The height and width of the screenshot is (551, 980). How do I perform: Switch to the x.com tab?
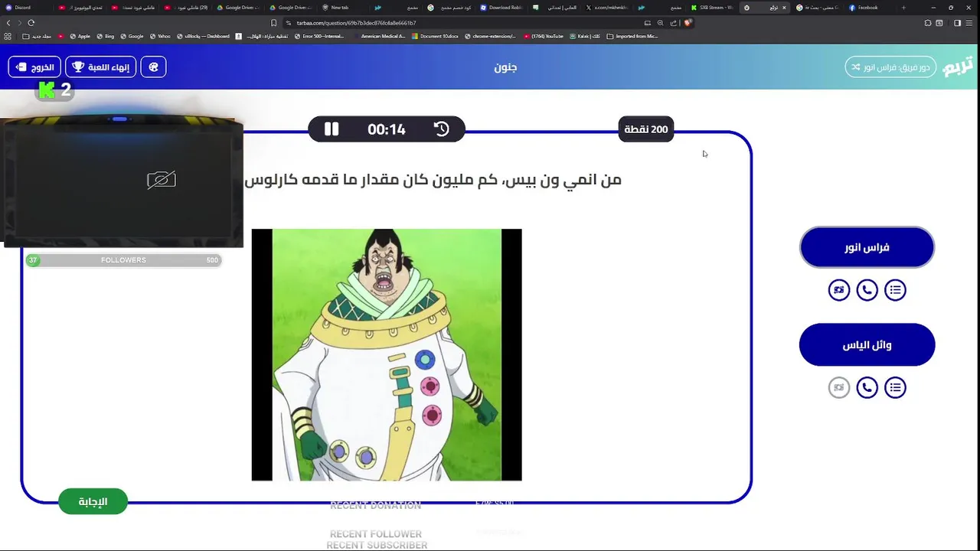[606, 8]
